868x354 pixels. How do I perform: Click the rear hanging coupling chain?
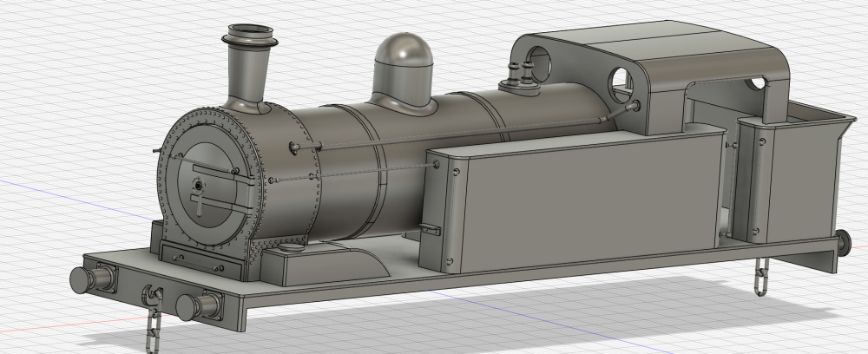coord(762,277)
